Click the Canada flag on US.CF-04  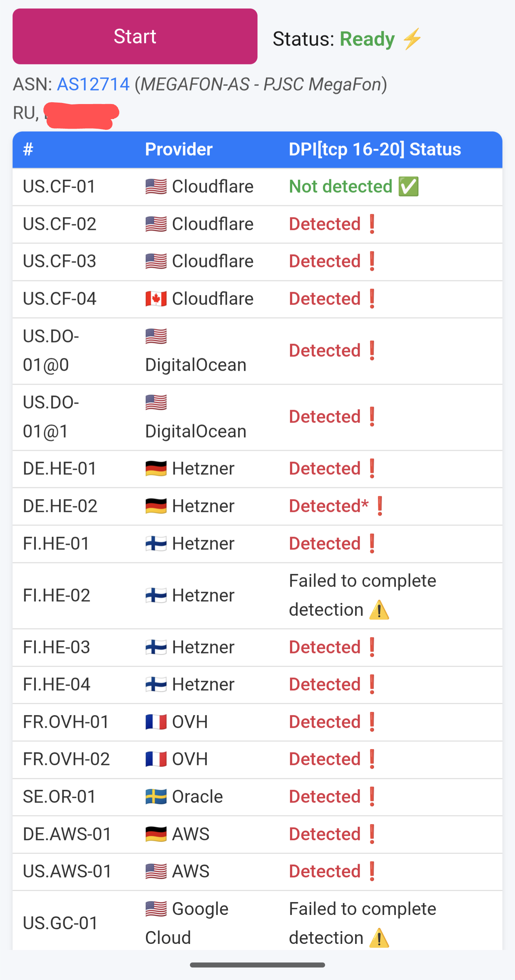156,299
